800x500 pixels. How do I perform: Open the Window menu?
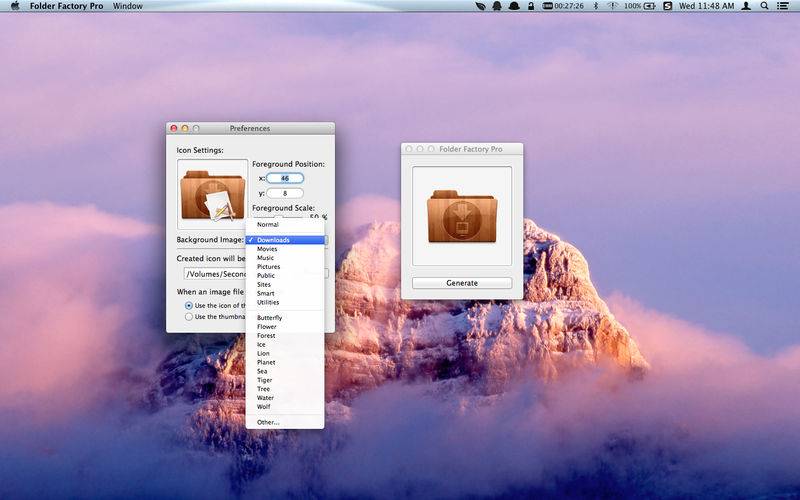(128, 6)
